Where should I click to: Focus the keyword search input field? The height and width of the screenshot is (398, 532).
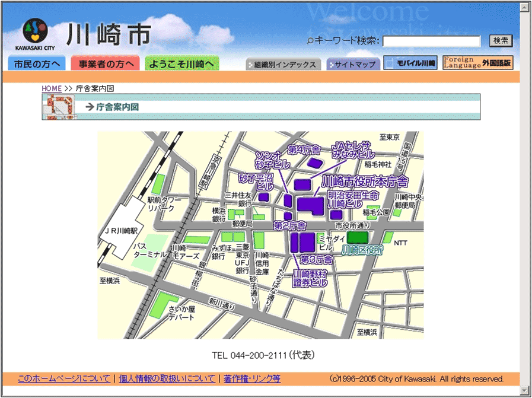(431, 41)
